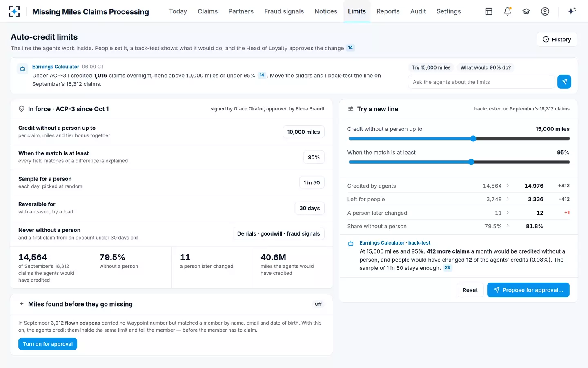Viewport: 588px width, 368px height.
Task: Open the notifications bell
Action: [508, 11]
